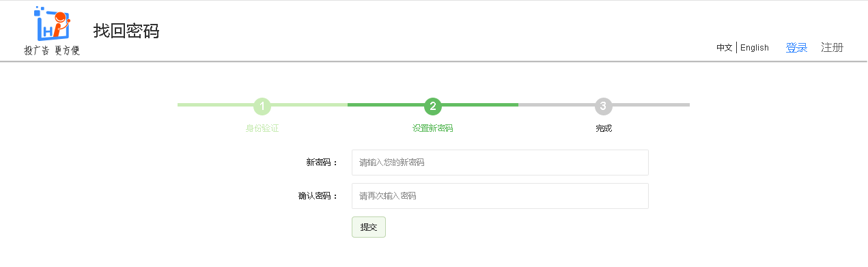Open the 登录 login link
868x267 pixels.
tap(796, 48)
